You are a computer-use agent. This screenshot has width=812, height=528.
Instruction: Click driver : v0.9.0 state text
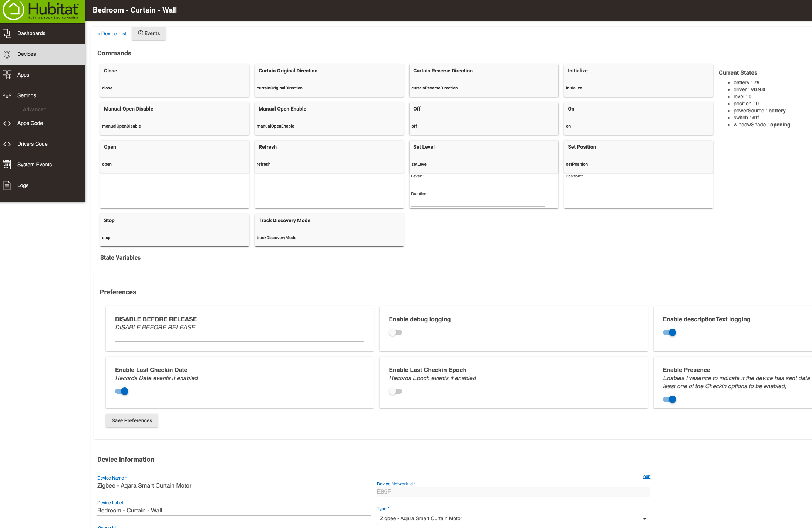click(749, 89)
